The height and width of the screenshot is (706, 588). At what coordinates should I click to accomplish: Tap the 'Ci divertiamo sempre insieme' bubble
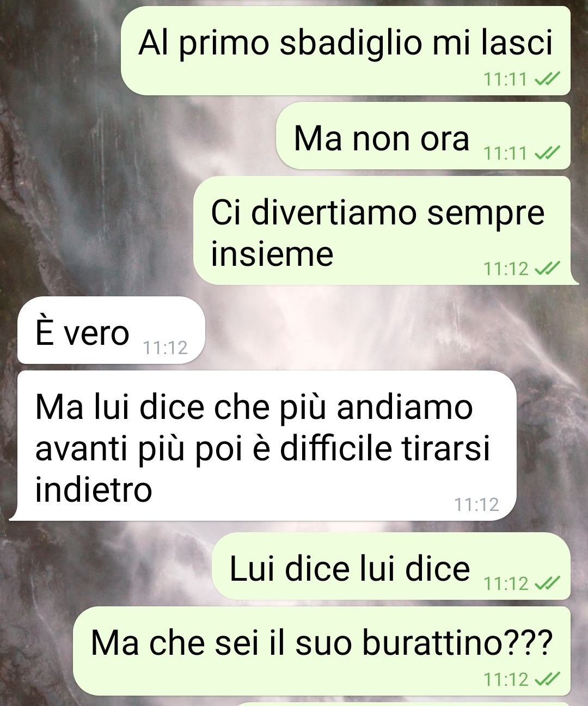point(384,230)
